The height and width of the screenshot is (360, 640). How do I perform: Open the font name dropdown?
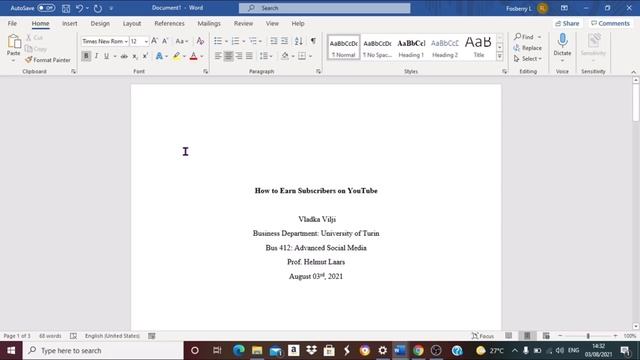(126, 42)
